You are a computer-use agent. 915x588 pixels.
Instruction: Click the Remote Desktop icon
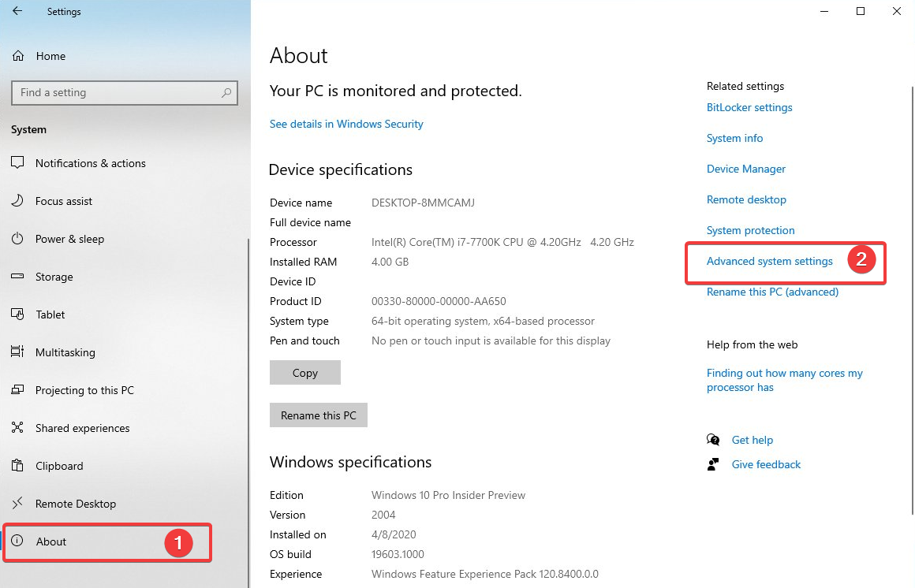coord(17,503)
